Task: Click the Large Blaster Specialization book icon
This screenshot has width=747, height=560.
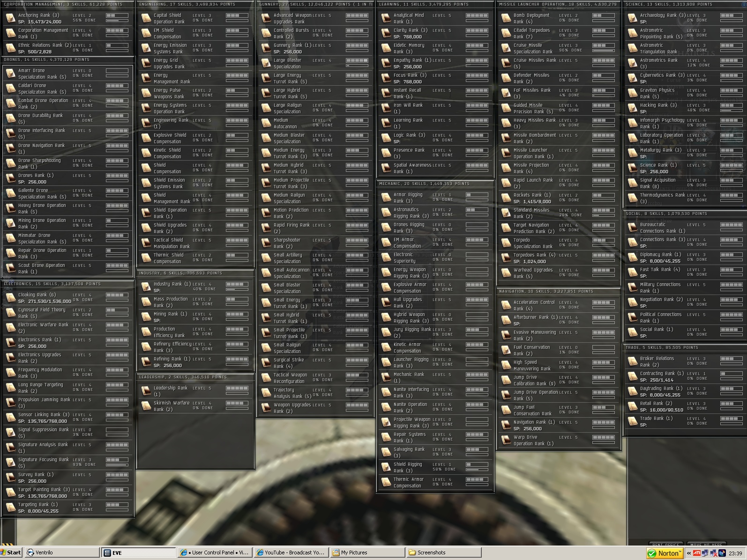Action: click(x=266, y=63)
